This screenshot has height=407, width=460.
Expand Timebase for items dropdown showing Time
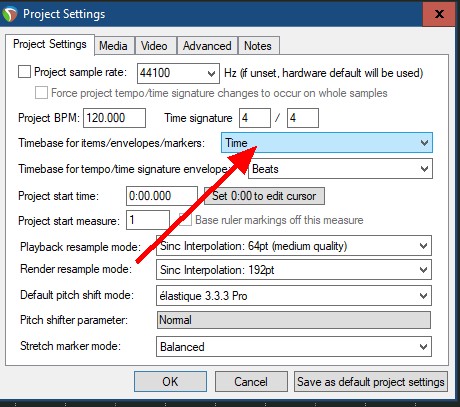pyautogui.click(x=327, y=143)
